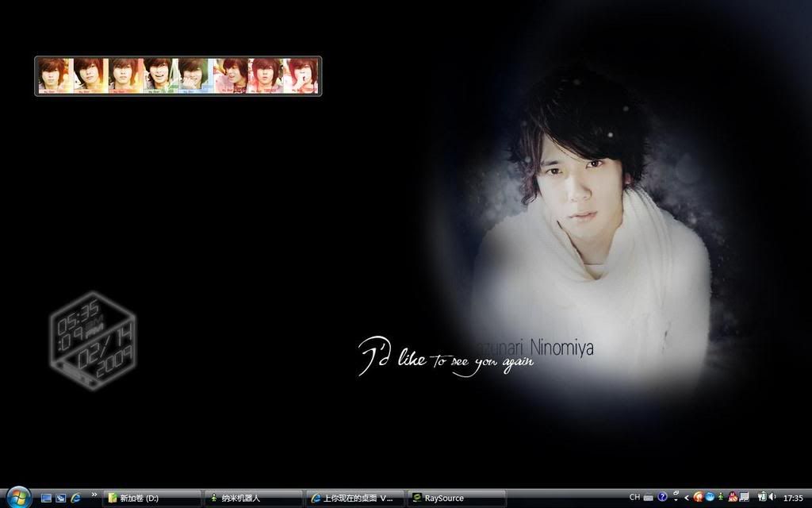Click the language bar keyboard icon

[x=649, y=498]
